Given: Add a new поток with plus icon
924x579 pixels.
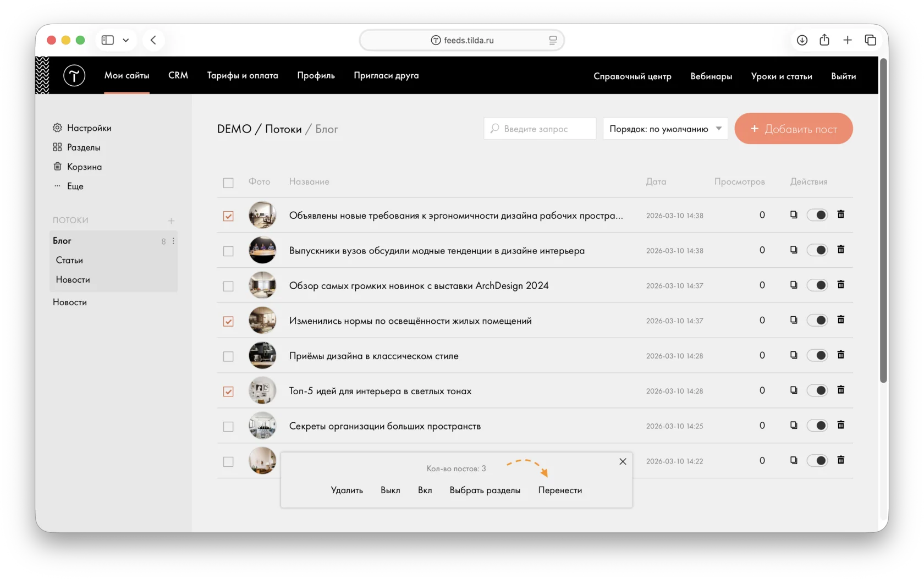Looking at the screenshot, I should pos(171,220).
